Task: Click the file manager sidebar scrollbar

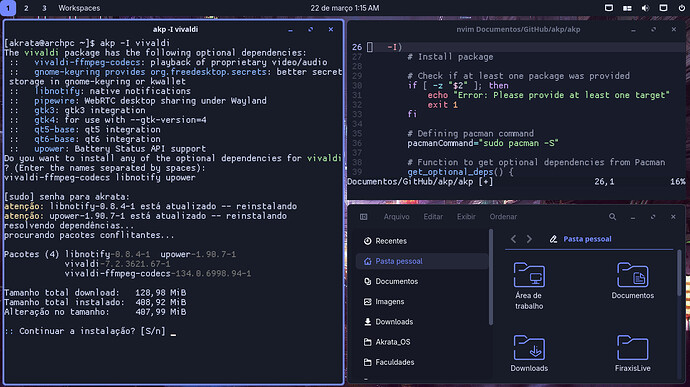Action: (x=491, y=277)
